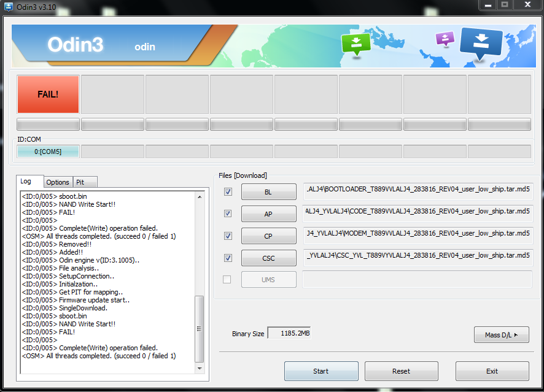Switch to the Log tab
The width and height of the screenshot is (544, 392).
click(x=30, y=181)
